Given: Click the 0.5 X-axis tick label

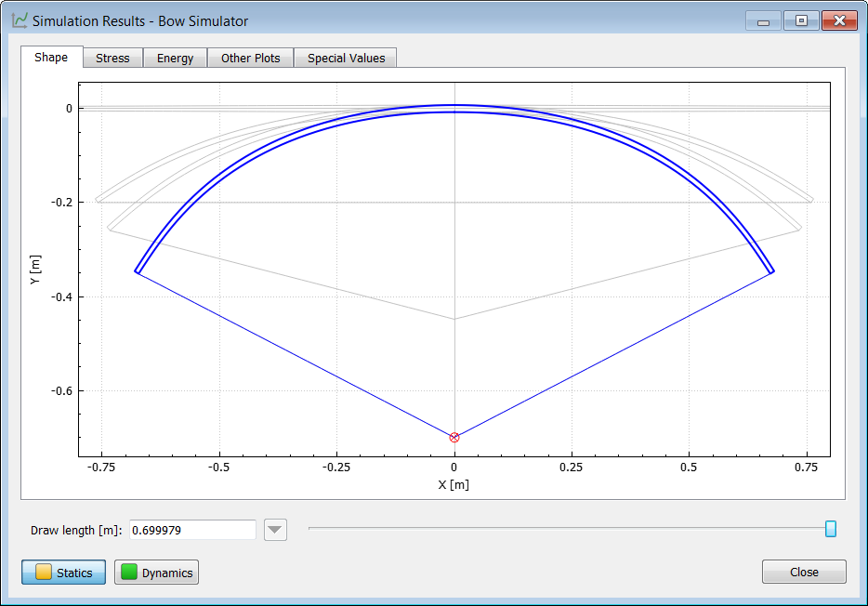Looking at the screenshot, I should click(689, 468).
